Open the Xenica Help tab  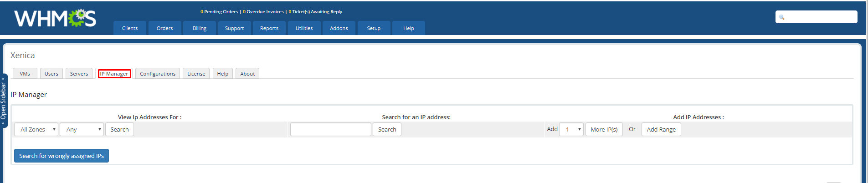coord(223,74)
